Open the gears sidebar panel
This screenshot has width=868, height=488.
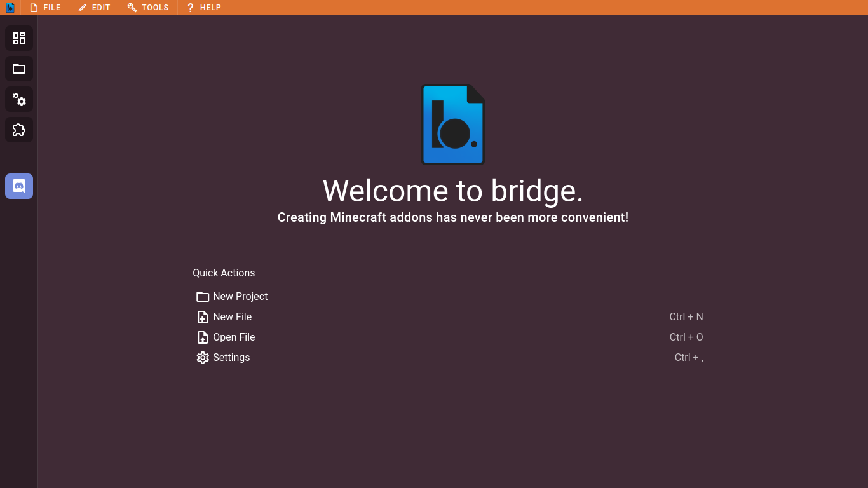click(19, 99)
